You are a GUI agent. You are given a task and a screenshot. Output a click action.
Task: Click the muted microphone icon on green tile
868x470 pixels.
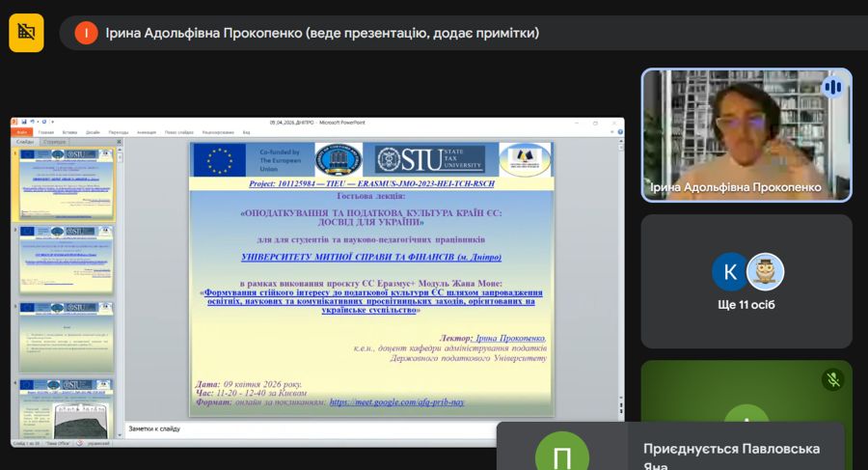click(833, 379)
